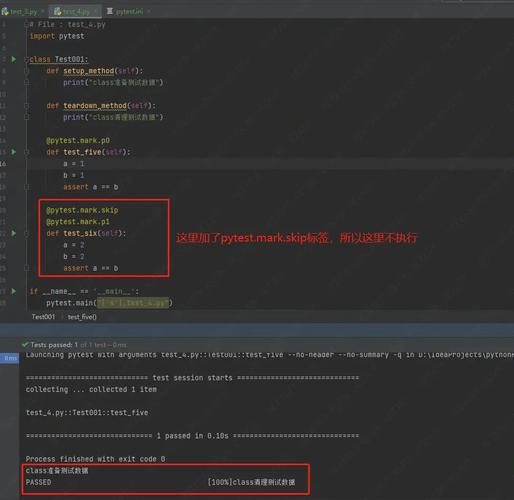Run class Test001 via gutter arrow

pos(14,59)
